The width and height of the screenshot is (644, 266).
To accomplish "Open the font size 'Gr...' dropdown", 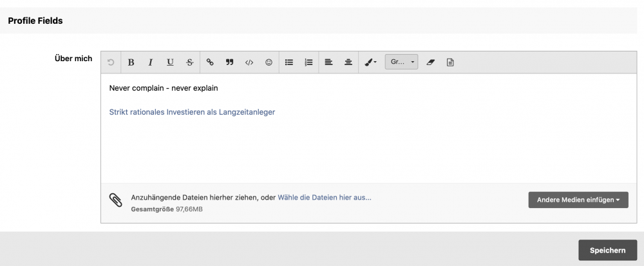I will [x=401, y=62].
